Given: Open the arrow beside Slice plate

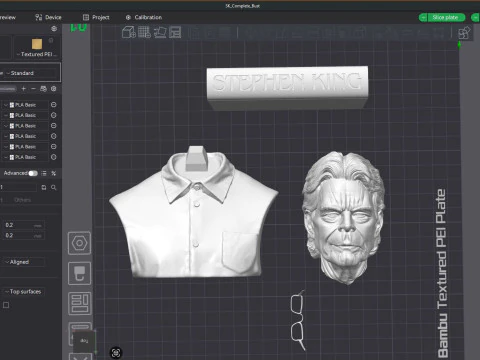Looking at the screenshot, I should [423, 17].
